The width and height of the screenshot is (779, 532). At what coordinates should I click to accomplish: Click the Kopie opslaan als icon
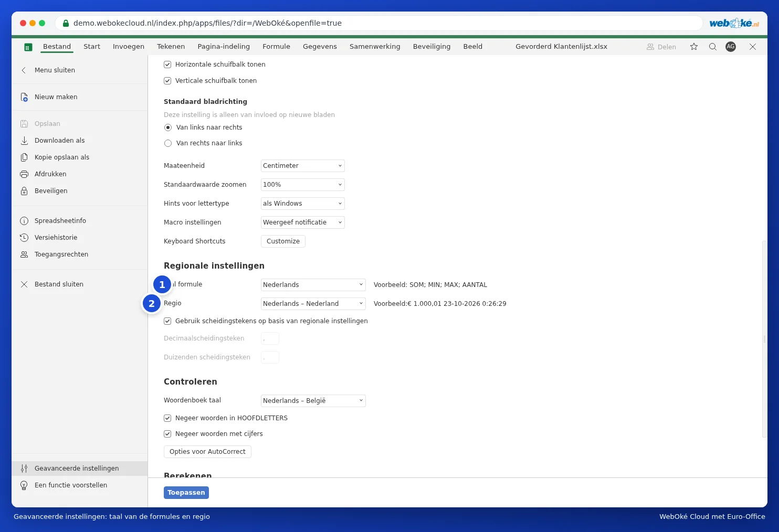pyautogui.click(x=24, y=157)
